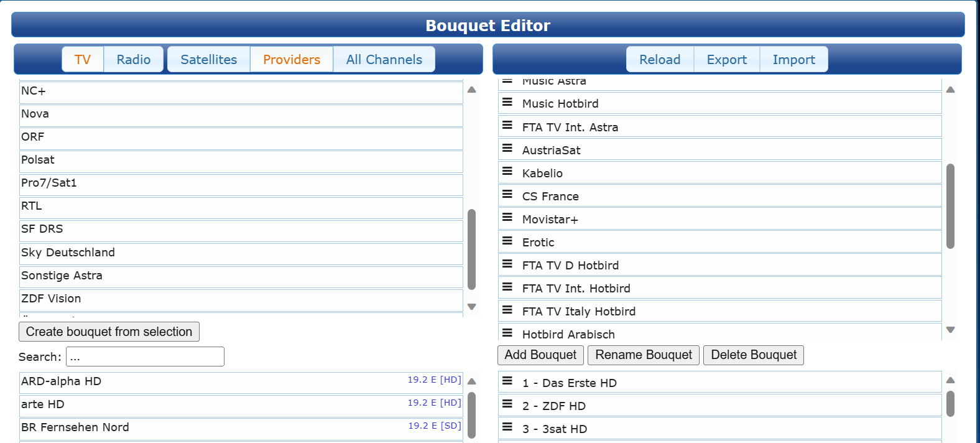Focus the Search input field
Image resolution: width=980 pixels, height=443 pixels.
click(x=146, y=357)
